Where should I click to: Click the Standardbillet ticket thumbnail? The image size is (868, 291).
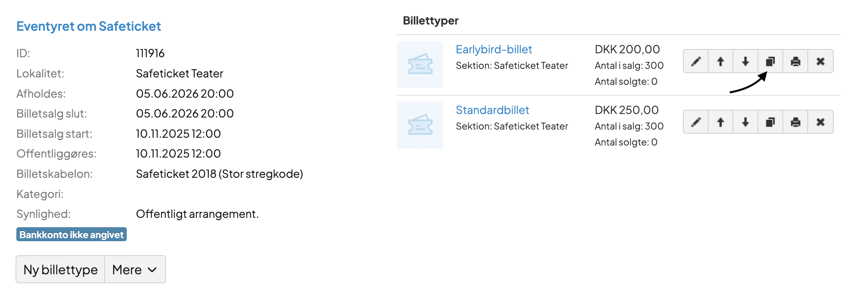click(x=420, y=125)
